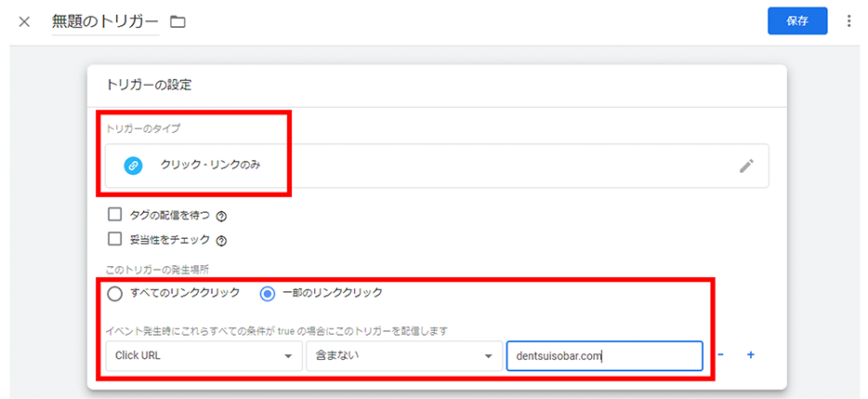Image resolution: width=868 pixels, height=399 pixels.
Task: Click the トリガーの設定 panel header
Action: [x=149, y=85]
